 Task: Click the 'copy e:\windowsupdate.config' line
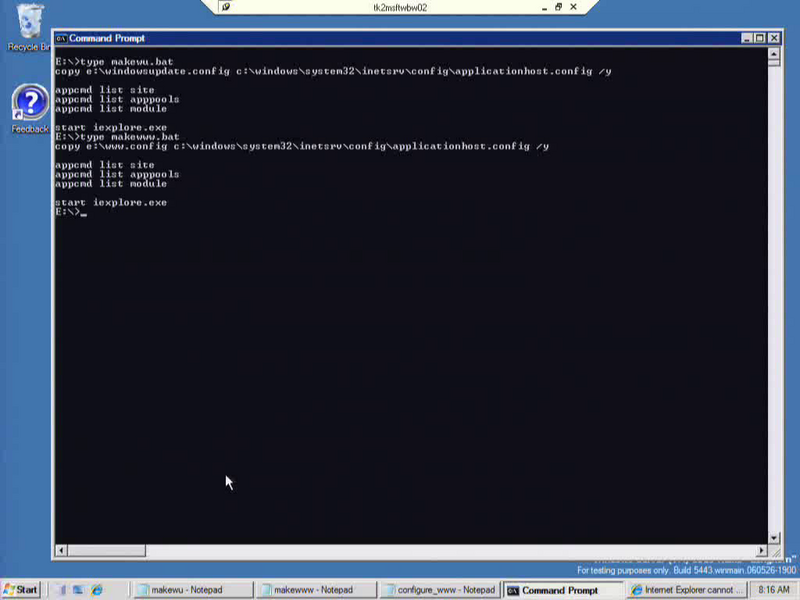tap(333, 71)
